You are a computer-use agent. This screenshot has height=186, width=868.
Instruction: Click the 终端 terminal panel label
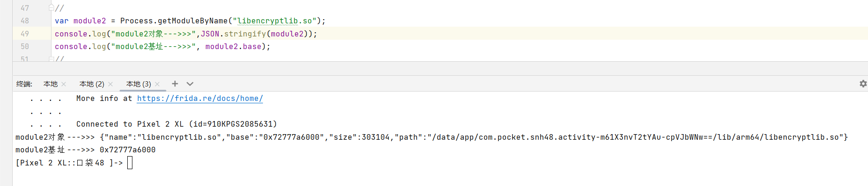[24, 84]
